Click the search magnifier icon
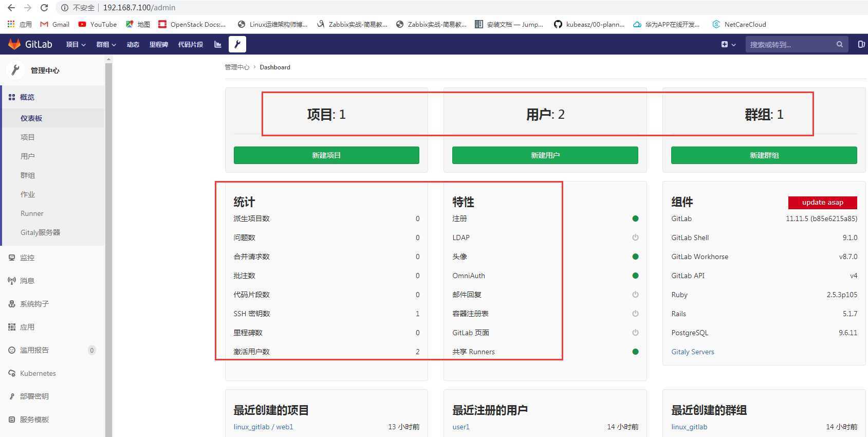Viewport: 868px width, 437px height. [x=840, y=44]
